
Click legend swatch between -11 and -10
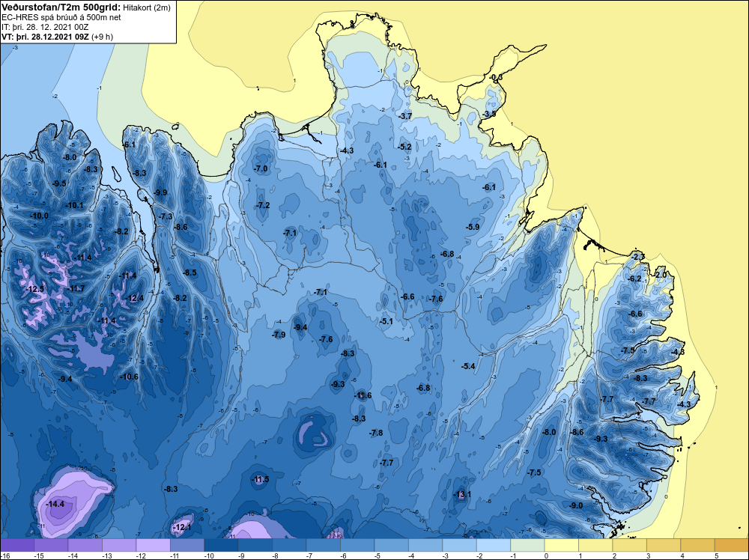(x=187, y=545)
